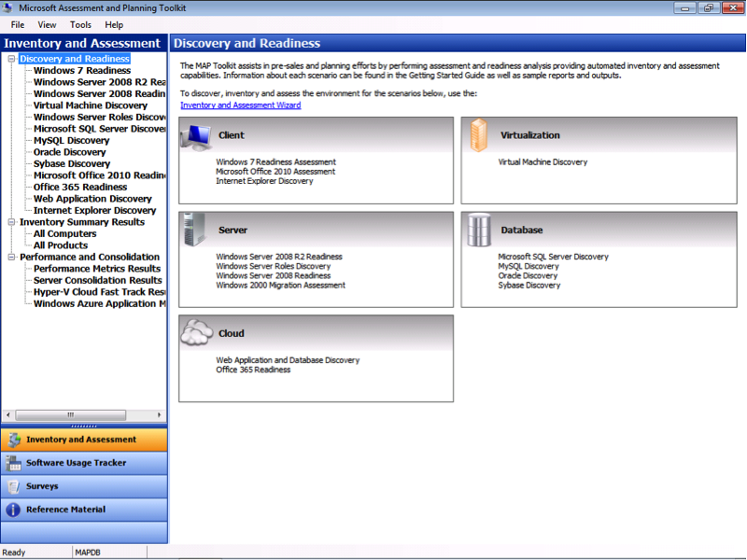The image size is (747, 560).
Task: Click the Client computer monitor icon
Action: tap(196, 137)
